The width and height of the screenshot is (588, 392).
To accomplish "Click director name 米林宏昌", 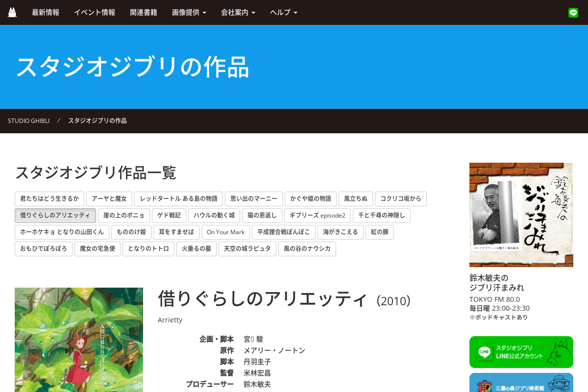I will tap(257, 373).
